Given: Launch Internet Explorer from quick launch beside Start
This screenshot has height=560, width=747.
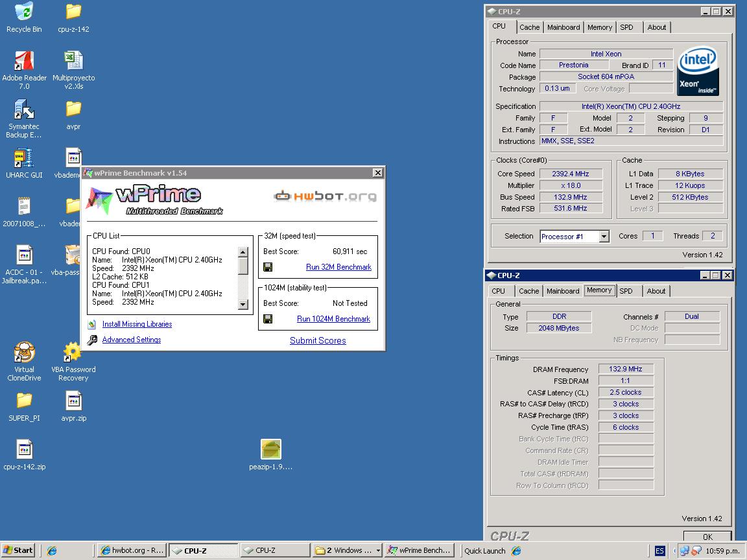Looking at the screenshot, I should [x=52, y=550].
